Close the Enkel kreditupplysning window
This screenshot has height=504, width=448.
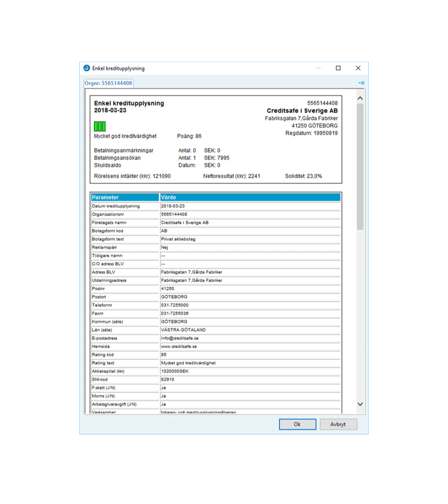(358, 68)
